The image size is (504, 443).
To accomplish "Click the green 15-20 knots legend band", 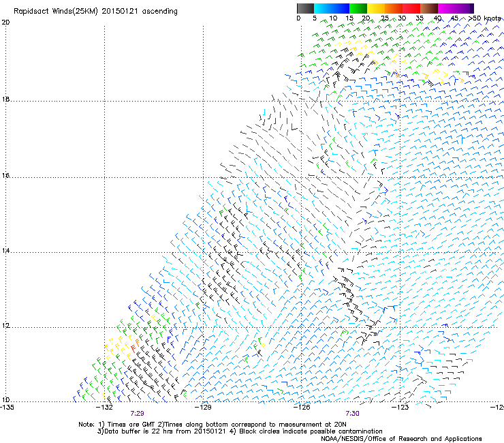I will click(x=358, y=8).
